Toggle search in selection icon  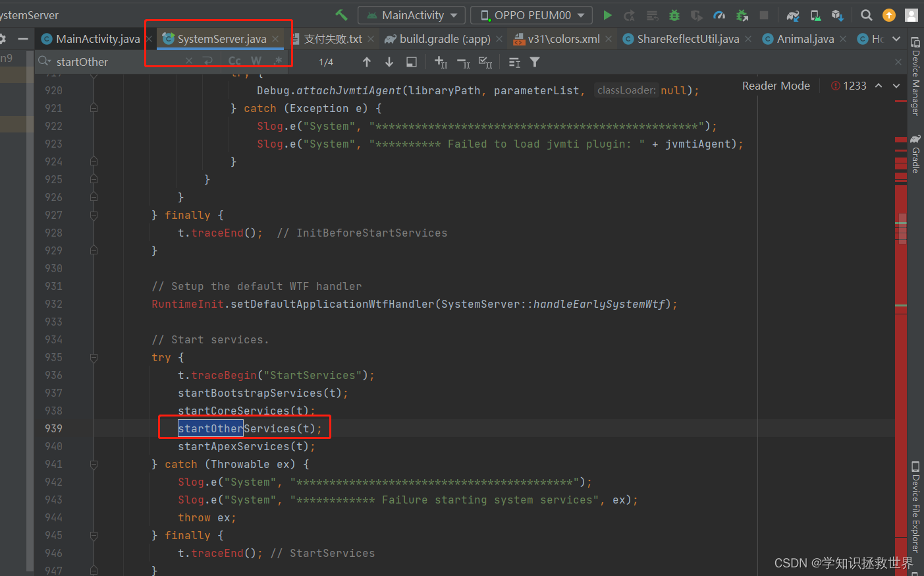(514, 62)
